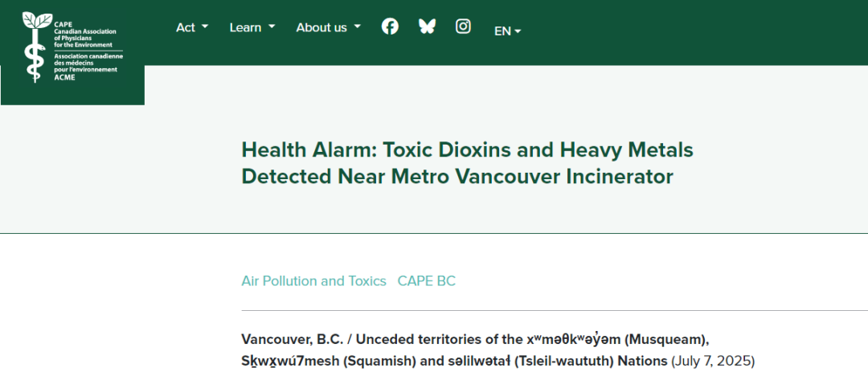
Task: Follow the Air Pollution and Toxics link
Action: tap(314, 280)
